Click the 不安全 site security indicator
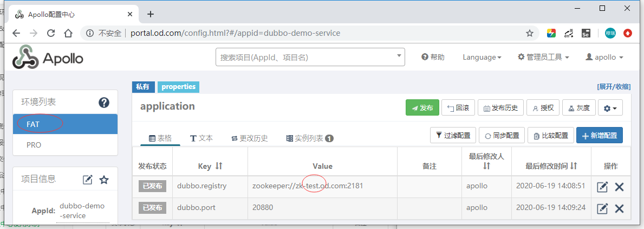The width and height of the screenshot is (644, 229). [104, 33]
